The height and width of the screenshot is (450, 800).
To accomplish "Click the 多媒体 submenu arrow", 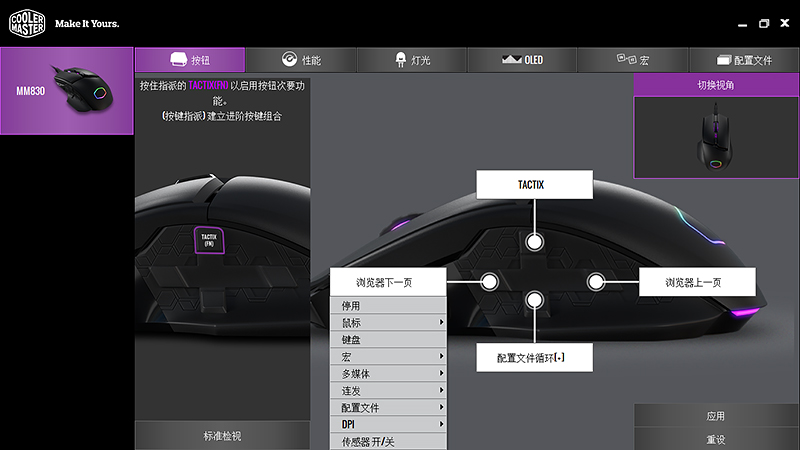I will [441, 373].
